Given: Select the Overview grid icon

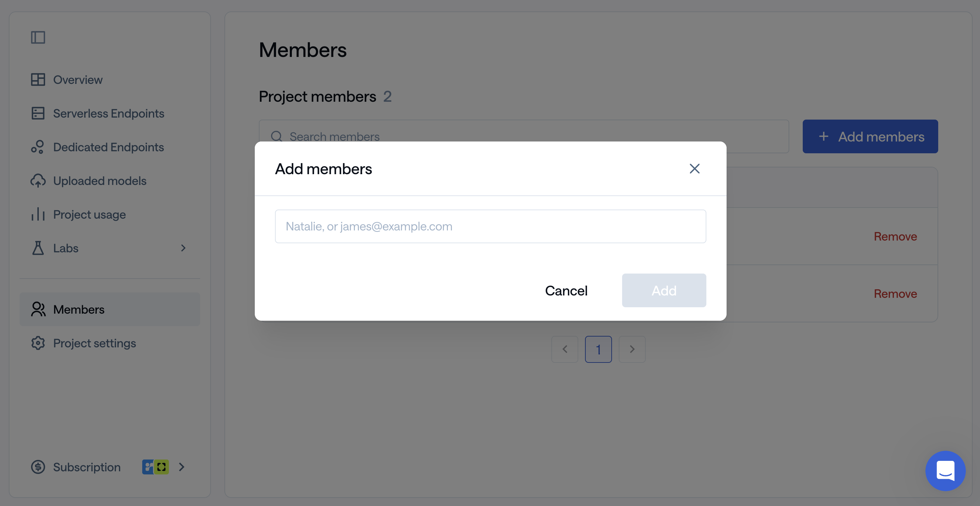Looking at the screenshot, I should click(38, 80).
